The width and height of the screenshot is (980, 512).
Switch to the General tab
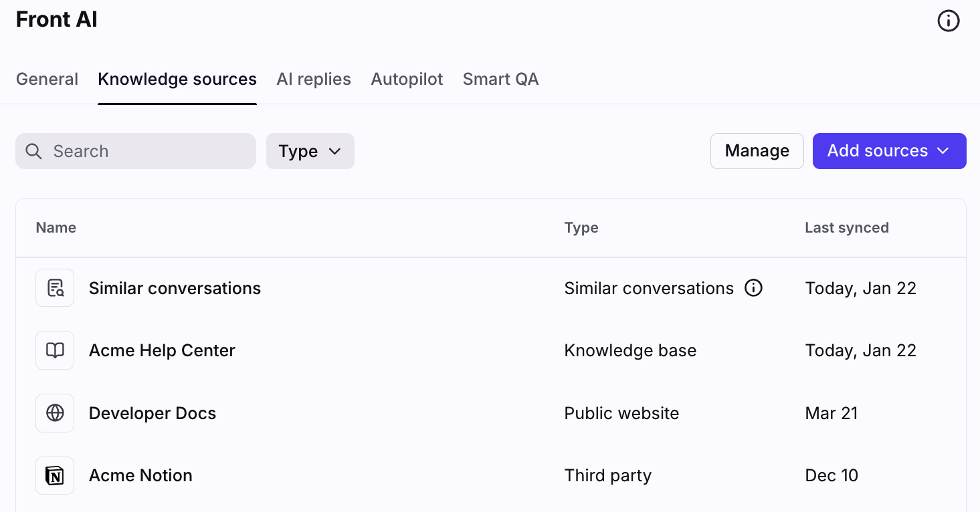[x=47, y=79]
